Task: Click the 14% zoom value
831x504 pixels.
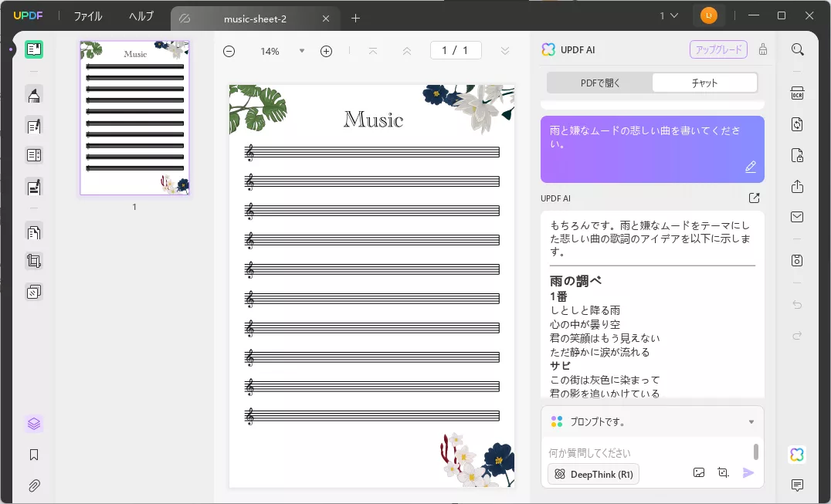Action: [x=270, y=52]
